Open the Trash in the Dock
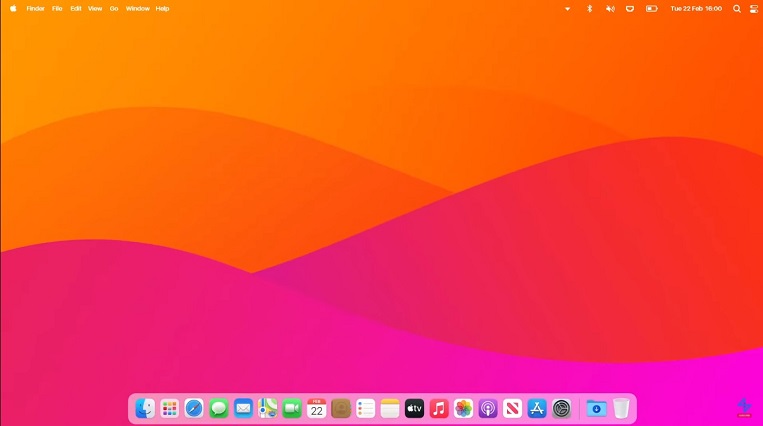 point(621,408)
